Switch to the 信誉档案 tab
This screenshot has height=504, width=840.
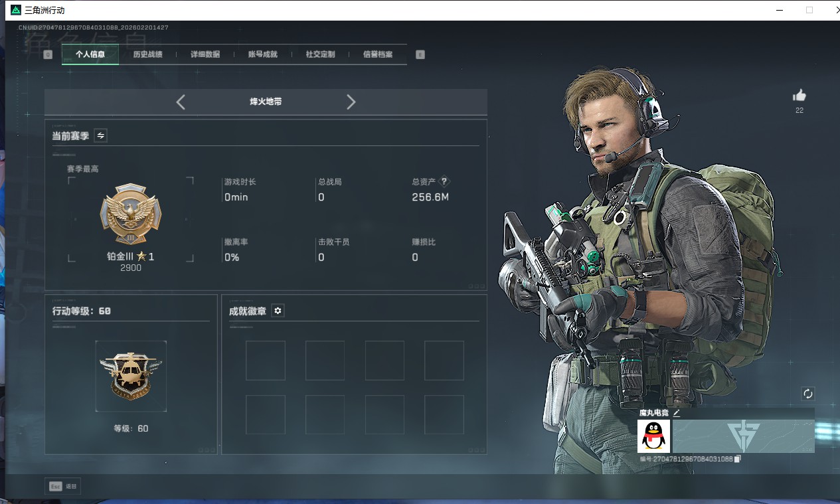(378, 54)
